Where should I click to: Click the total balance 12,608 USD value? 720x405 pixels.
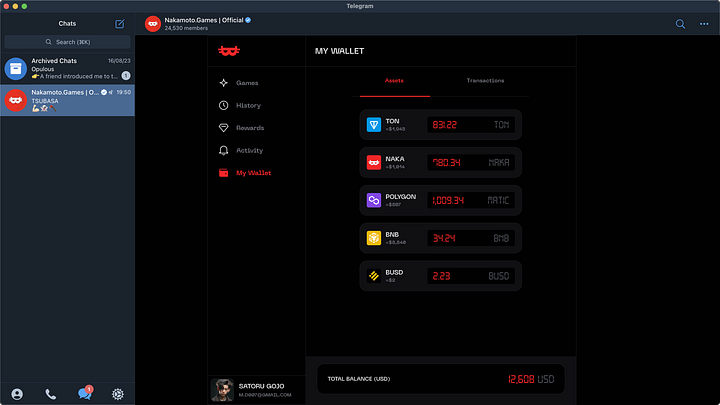pyautogui.click(x=531, y=379)
